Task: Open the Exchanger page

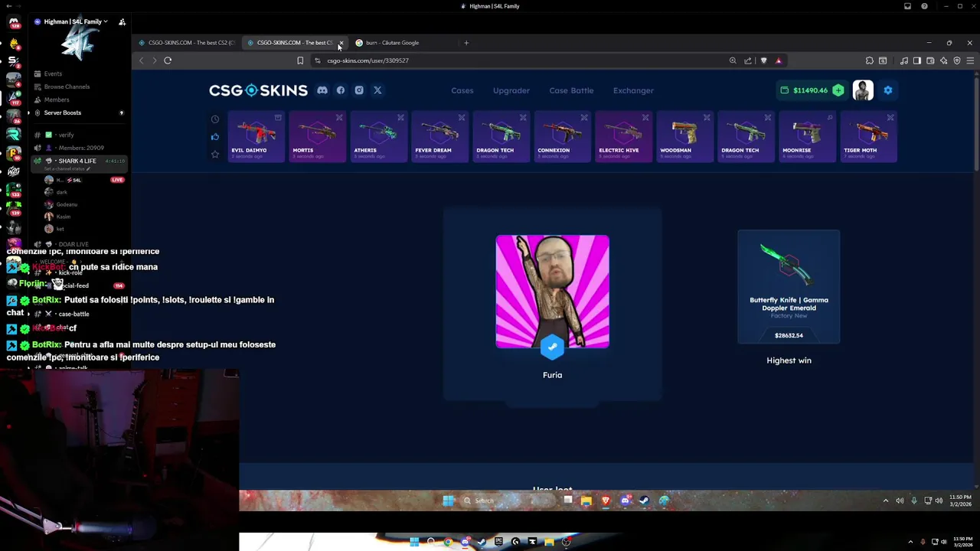Action: 633,90
